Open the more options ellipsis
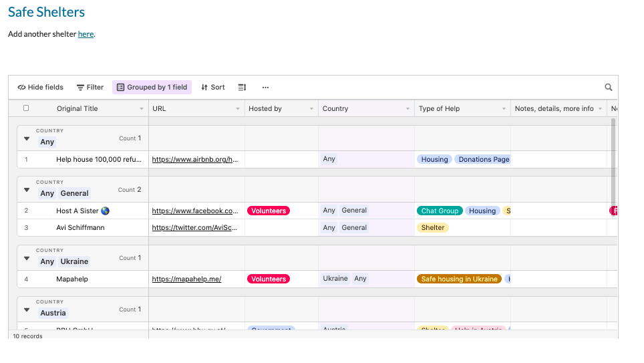The image size is (644, 363). pos(265,87)
